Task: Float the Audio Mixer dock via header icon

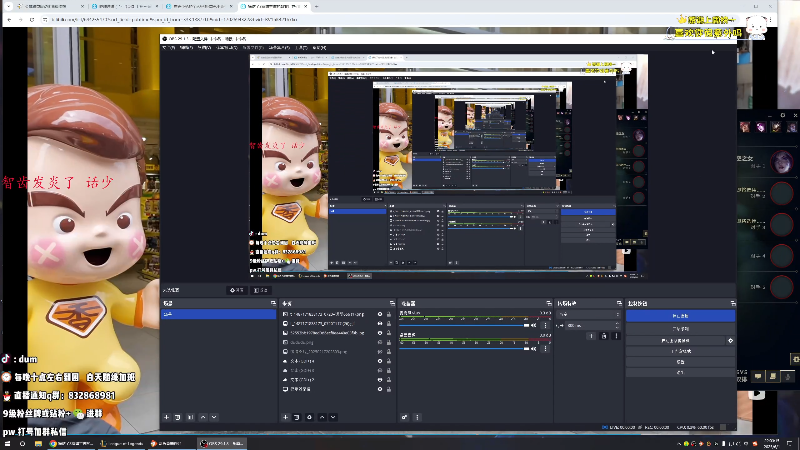Action: pyautogui.click(x=548, y=304)
